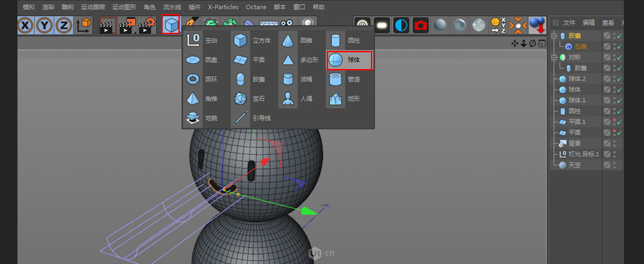This screenshot has height=264, width=644.
Task: Toggle 平面.1 red visibility dot
Action: [x=614, y=120]
